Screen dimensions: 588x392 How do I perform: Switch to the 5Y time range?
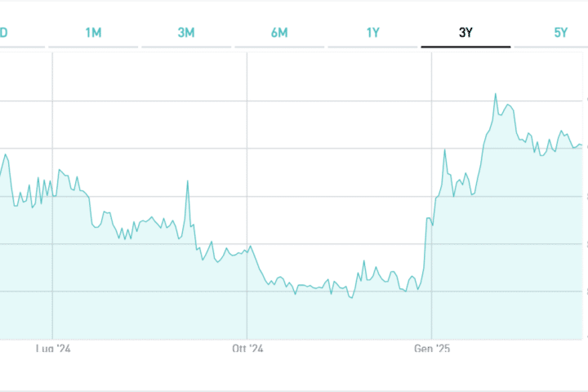pos(560,33)
